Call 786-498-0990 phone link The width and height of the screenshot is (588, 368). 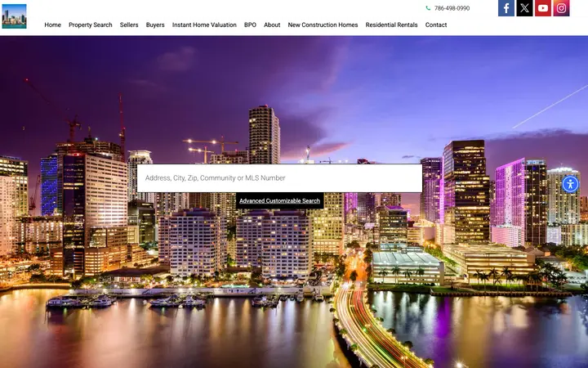pyautogui.click(x=452, y=8)
